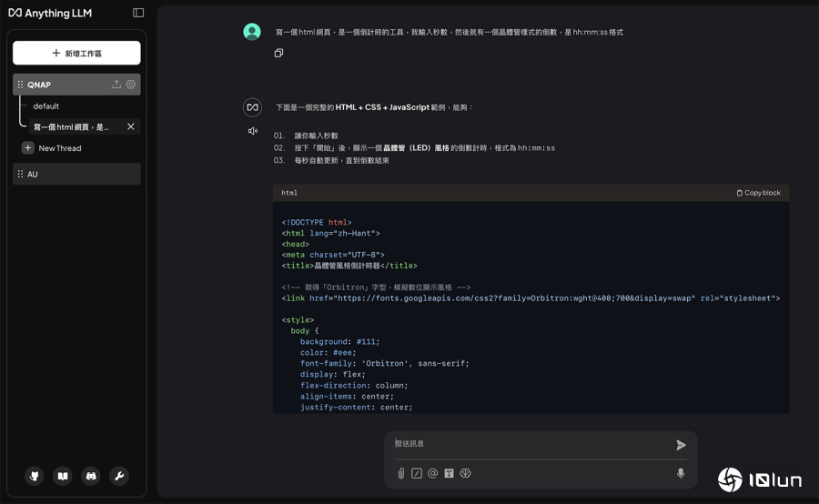Play the response with speaker icon
Screen dimensions: 819x504
[x=253, y=131]
